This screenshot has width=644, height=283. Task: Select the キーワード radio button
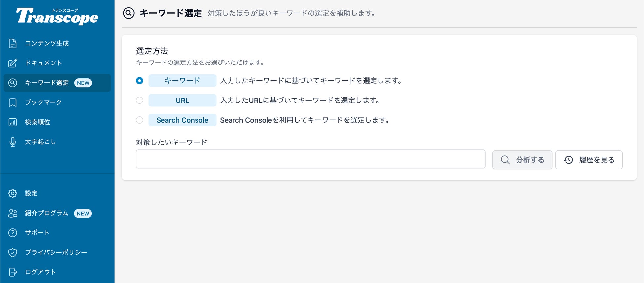point(140,81)
